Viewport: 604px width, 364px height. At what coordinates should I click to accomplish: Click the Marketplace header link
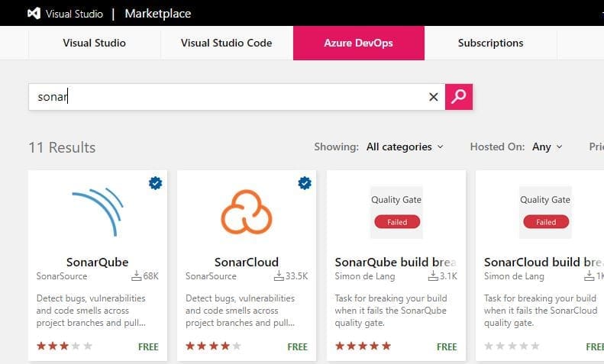click(x=157, y=14)
